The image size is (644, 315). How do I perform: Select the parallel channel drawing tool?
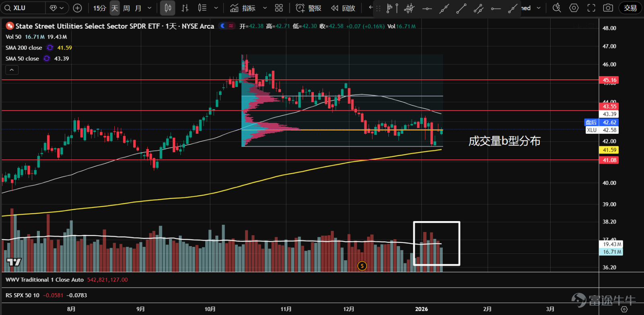coord(479,8)
